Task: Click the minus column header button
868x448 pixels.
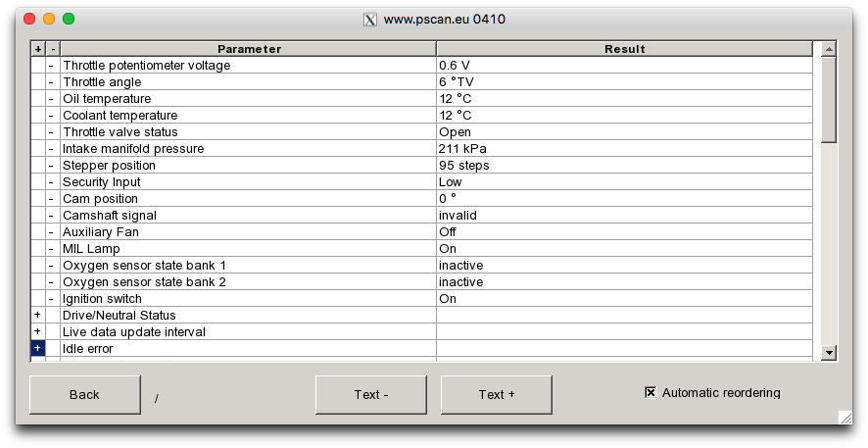Action: 52,49
